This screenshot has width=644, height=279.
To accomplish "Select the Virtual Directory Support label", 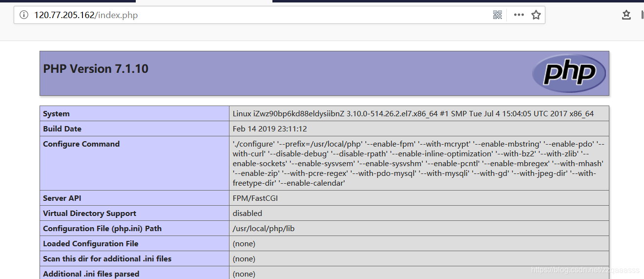I will [x=89, y=214].
